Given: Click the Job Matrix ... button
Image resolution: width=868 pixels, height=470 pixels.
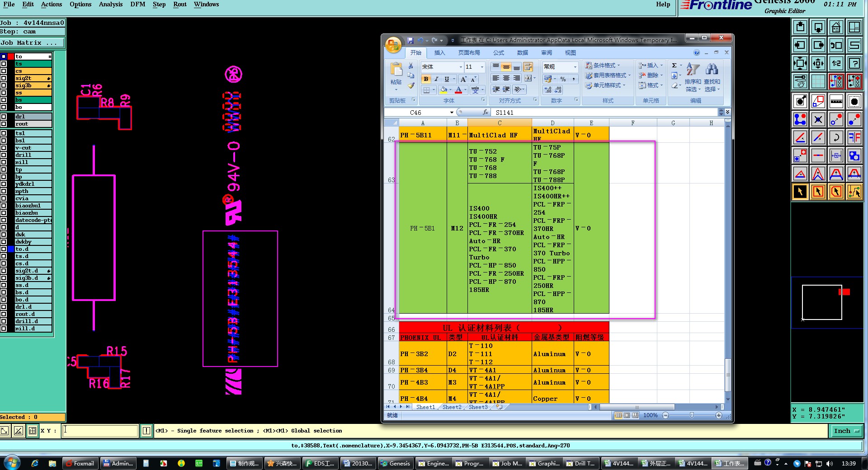Looking at the screenshot, I should (33, 43).
